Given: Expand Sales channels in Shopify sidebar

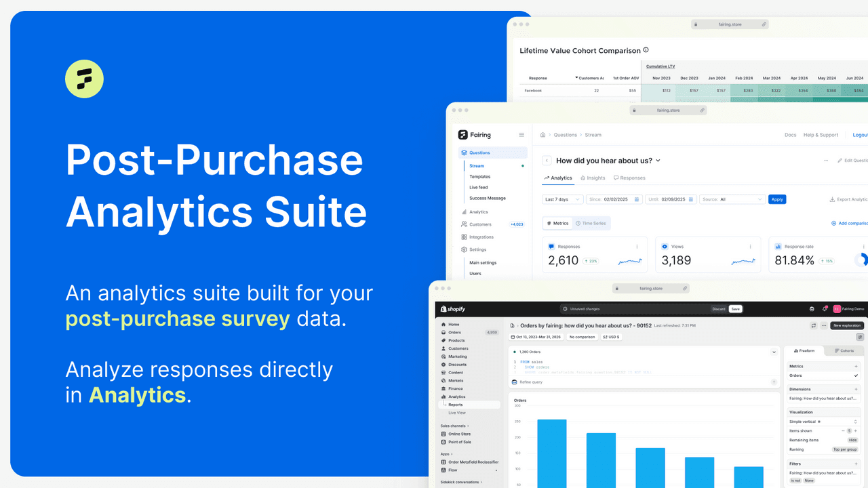Looking at the screenshot, I should [455, 426].
